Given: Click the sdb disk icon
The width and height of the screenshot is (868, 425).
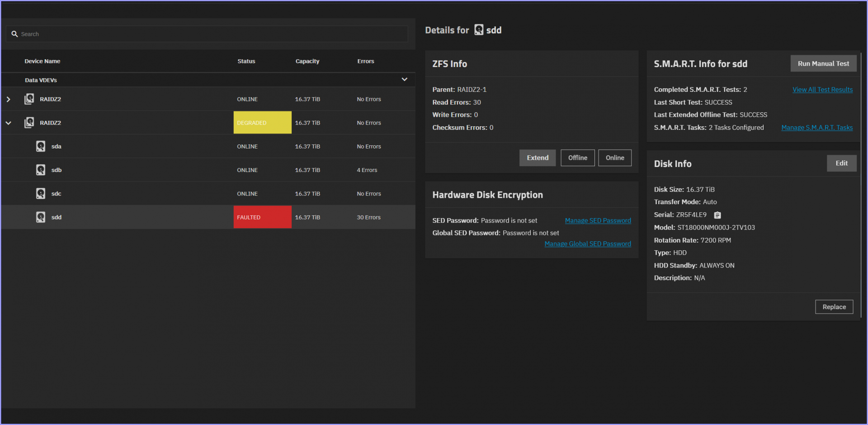Looking at the screenshot, I should [41, 170].
